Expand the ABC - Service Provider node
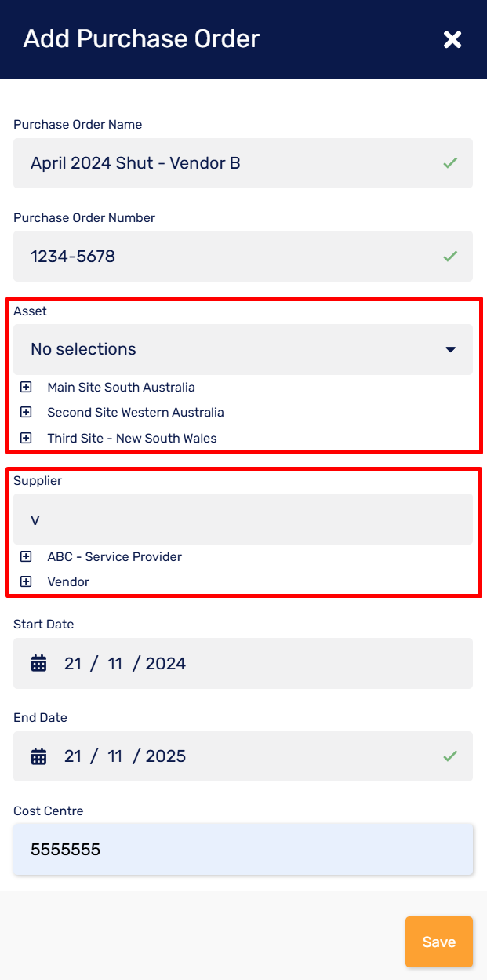Screen dimensions: 487x980 [26, 556]
